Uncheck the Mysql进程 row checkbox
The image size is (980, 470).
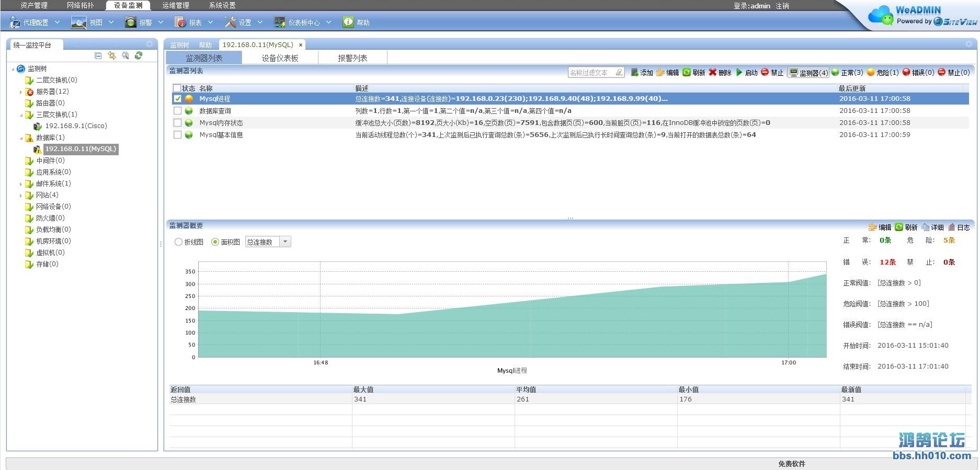click(178, 98)
